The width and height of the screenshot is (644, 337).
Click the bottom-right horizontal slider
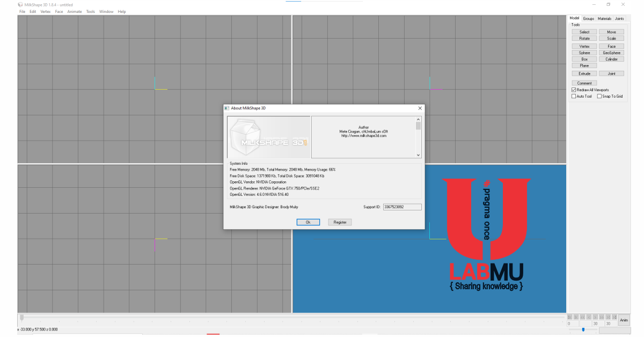coord(583,329)
